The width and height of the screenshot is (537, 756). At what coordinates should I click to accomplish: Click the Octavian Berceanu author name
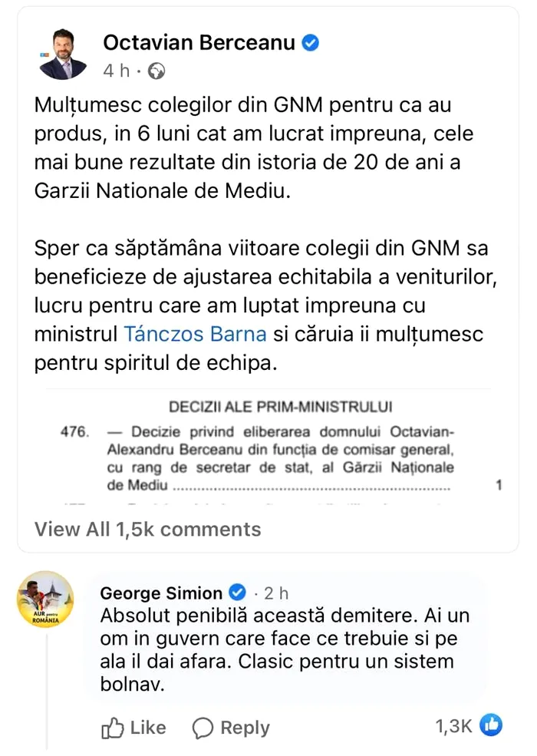(x=199, y=43)
